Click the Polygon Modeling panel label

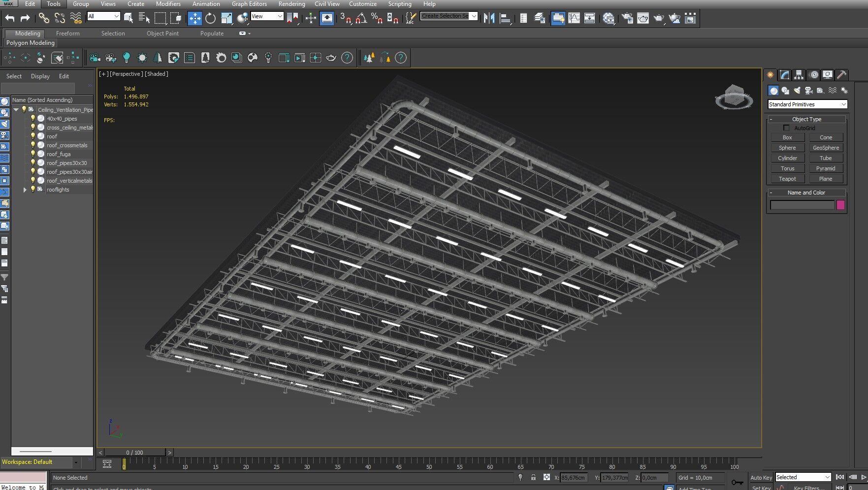pos(31,43)
